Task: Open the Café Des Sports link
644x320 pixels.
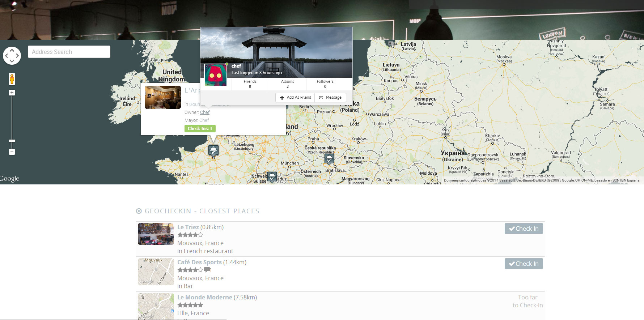Action: coord(199,262)
